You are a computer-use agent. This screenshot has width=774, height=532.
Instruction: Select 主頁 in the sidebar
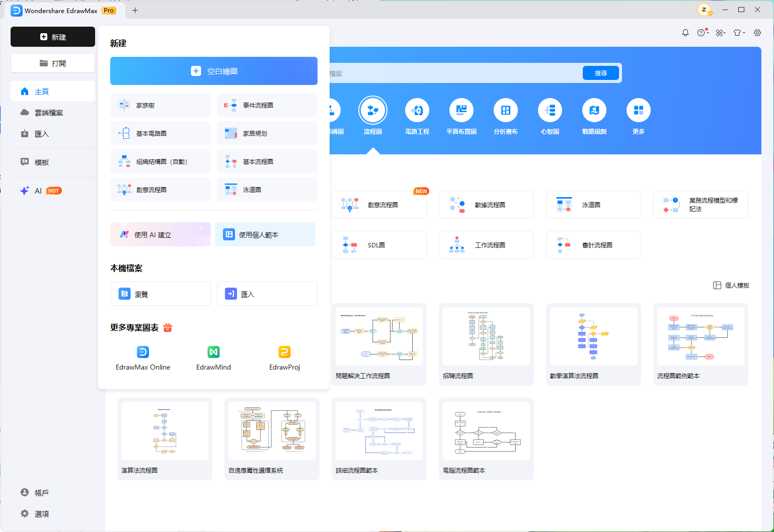pyautogui.click(x=53, y=92)
